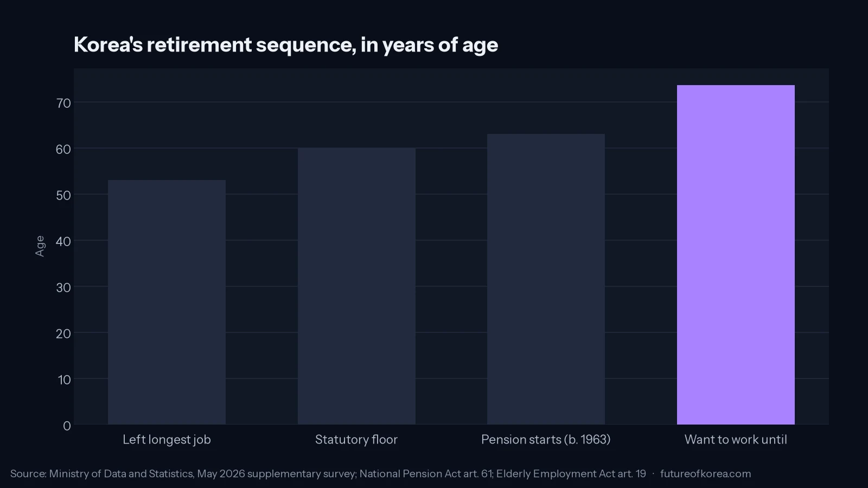868x488 pixels.
Task: Select the 'Pension starts (b. 1963)' bar
Action: coord(546,279)
